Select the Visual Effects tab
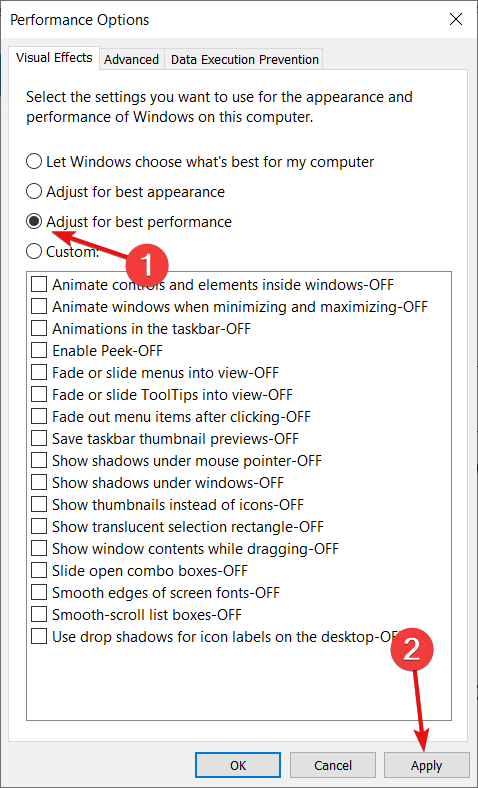Image resolution: width=478 pixels, height=788 pixels. click(54, 57)
